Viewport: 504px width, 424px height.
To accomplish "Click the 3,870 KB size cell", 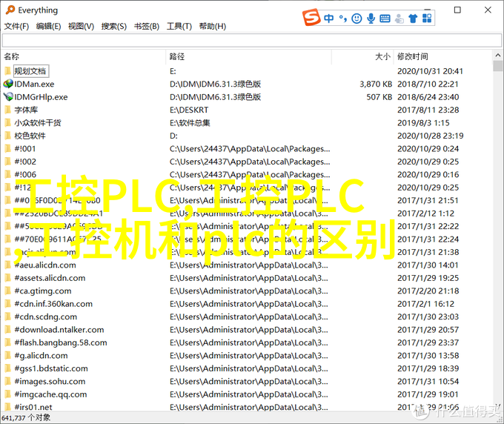I will [376, 84].
